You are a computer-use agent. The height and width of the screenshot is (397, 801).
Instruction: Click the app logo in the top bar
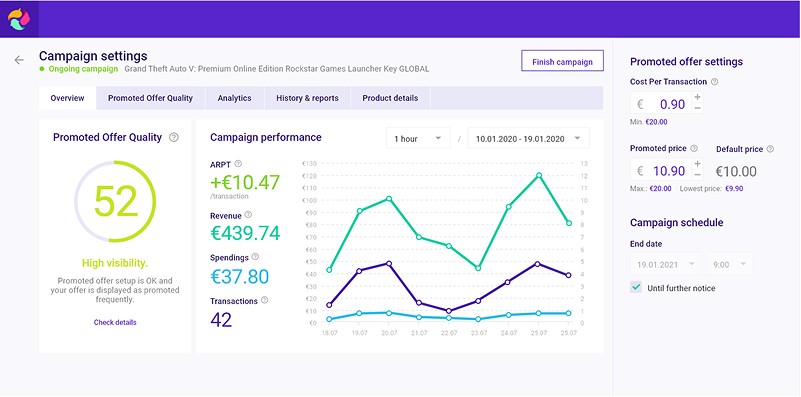coord(19,19)
